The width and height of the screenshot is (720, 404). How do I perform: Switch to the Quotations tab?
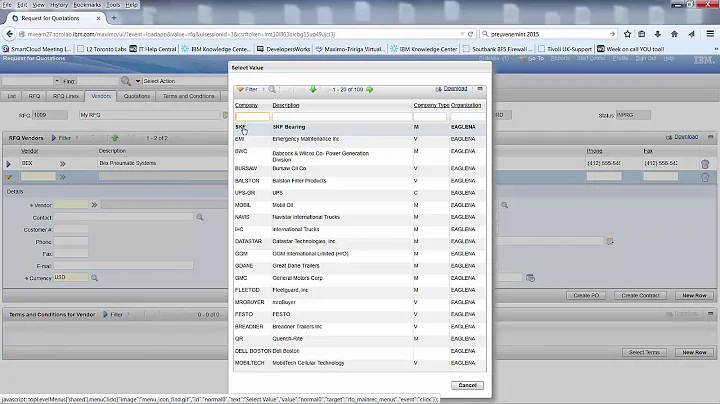click(137, 96)
